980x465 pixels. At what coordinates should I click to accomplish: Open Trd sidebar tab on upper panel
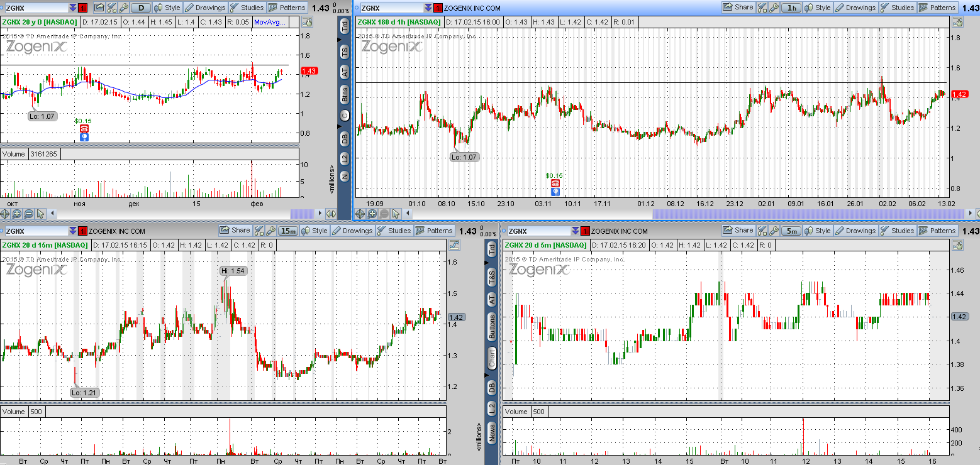click(345, 26)
